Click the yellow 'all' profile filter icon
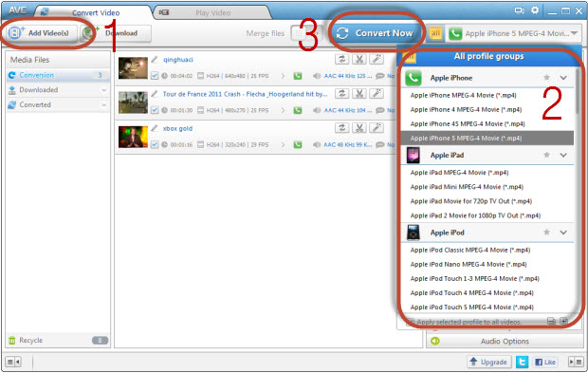Screen dimensions: 588x373 [435, 33]
